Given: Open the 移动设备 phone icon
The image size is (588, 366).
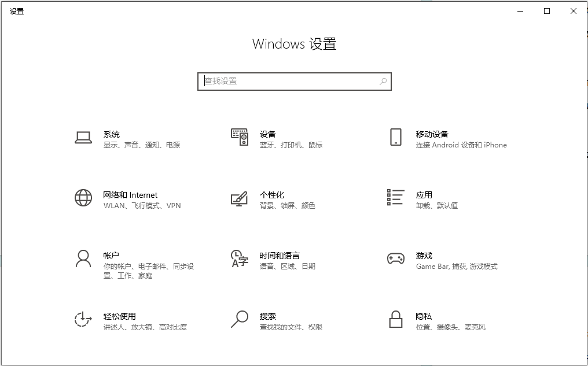Looking at the screenshot, I should click(396, 137).
